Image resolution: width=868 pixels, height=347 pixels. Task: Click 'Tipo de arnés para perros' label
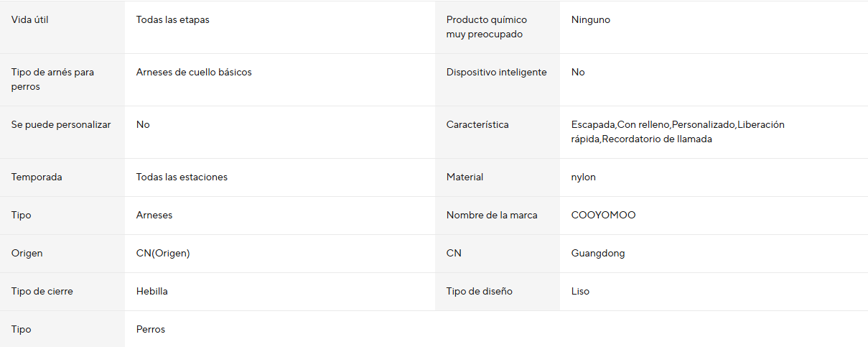point(52,80)
